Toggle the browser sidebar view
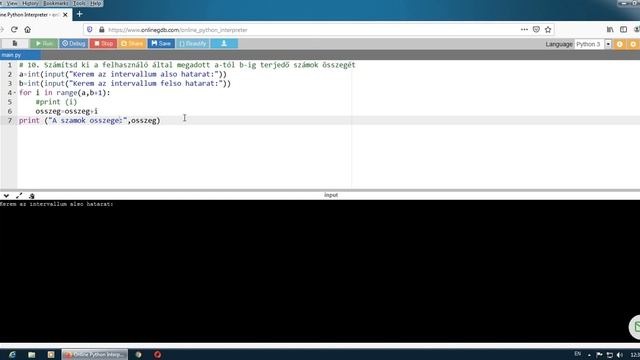 [x=623, y=29]
